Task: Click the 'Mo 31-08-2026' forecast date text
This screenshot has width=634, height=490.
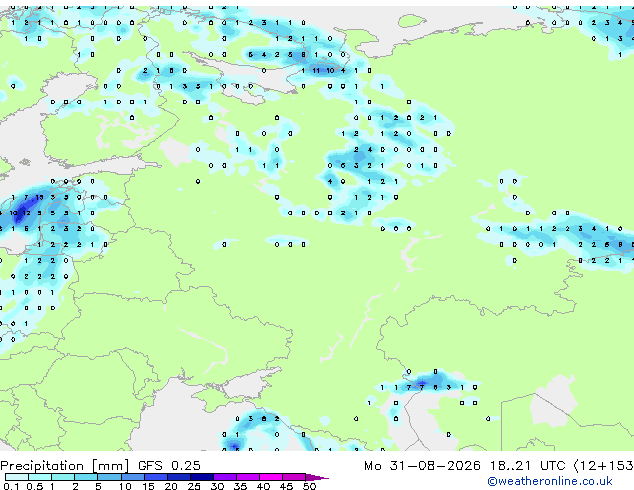Action: (422, 466)
